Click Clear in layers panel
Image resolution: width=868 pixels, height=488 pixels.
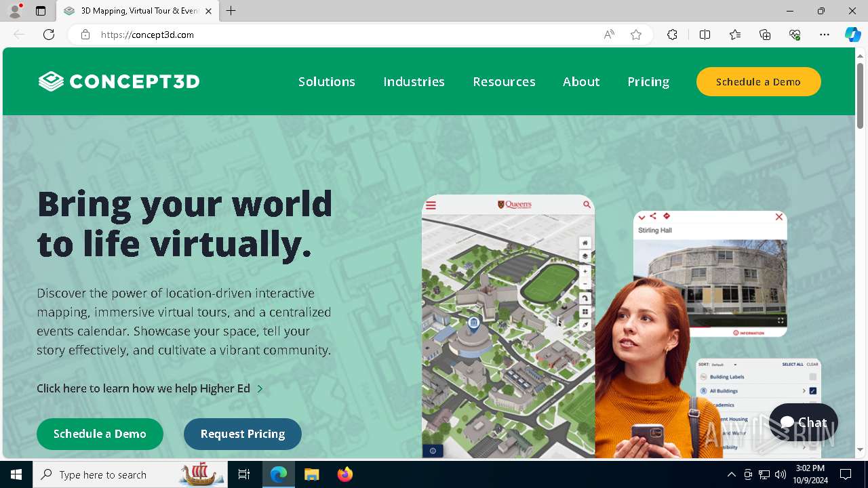812,365
